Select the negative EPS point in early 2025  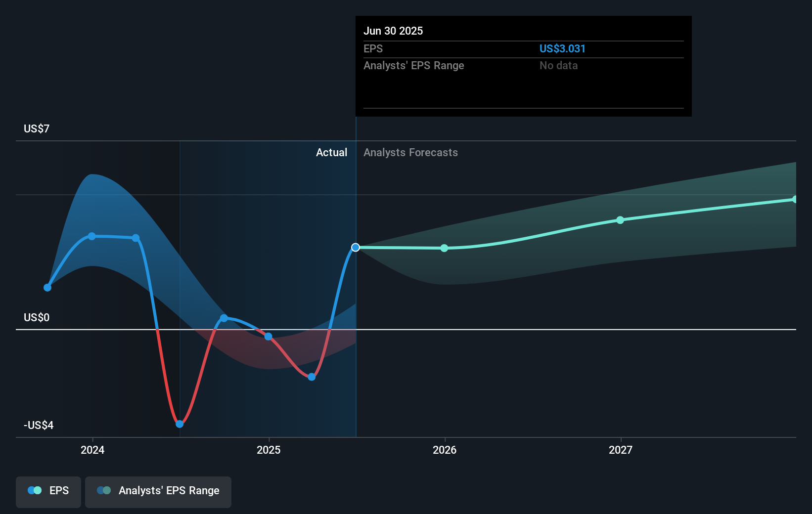point(312,377)
